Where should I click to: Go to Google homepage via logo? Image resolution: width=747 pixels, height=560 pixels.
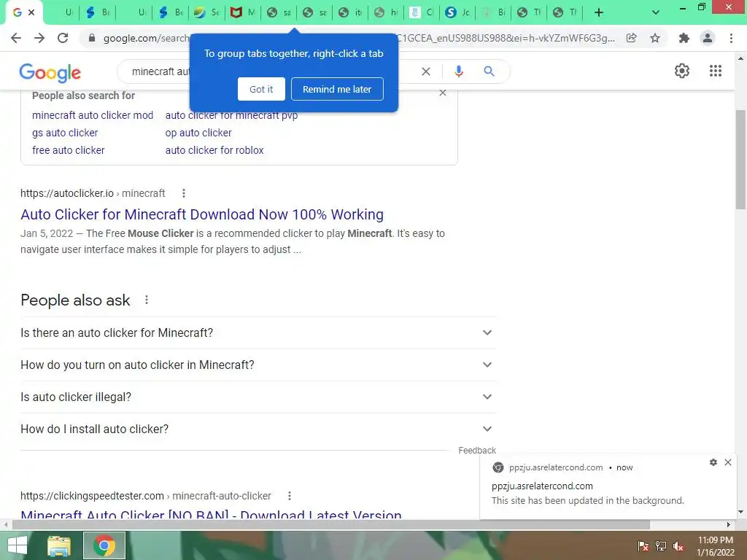pyautogui.click(x=50, y=72)
